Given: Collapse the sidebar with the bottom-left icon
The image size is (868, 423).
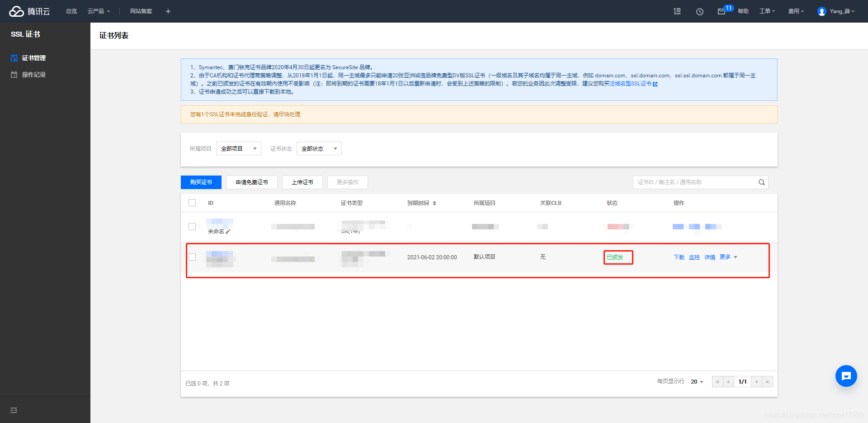Looking at the screenshot, I should (x=14, y=410).
